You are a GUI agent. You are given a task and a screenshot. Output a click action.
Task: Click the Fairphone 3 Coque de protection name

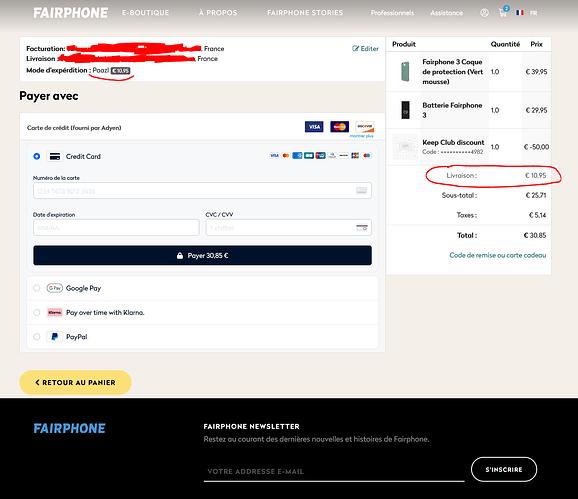point(452,71)
